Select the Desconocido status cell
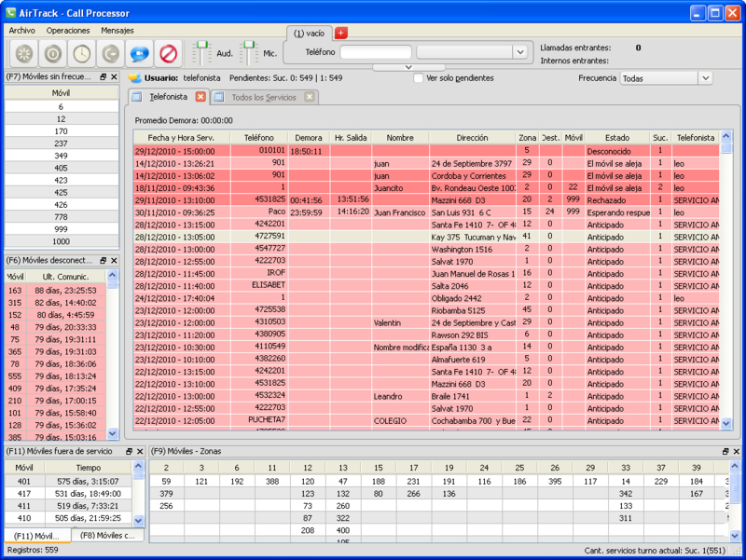The height and width of the screenshot is (560, 746). click(x=617, y=151)
